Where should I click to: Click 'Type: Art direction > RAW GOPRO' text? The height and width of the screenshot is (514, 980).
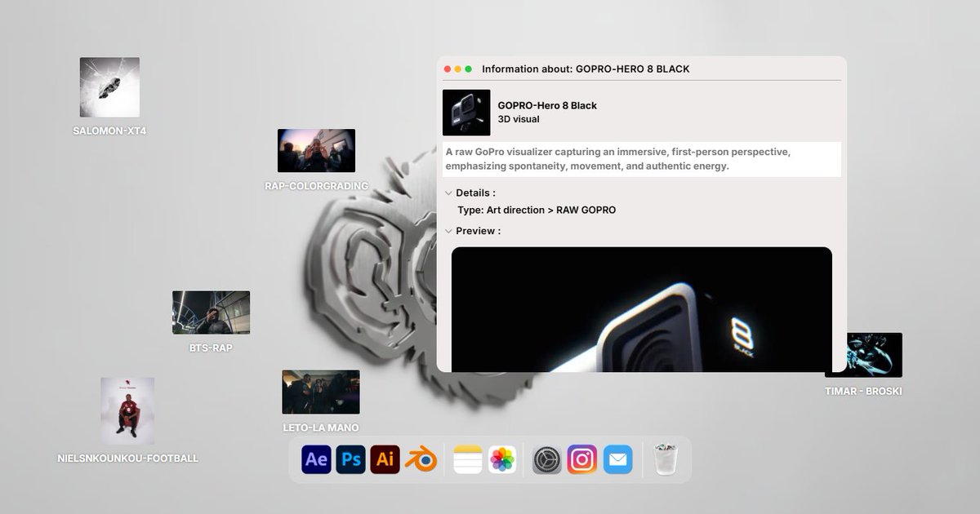[537, 210]
